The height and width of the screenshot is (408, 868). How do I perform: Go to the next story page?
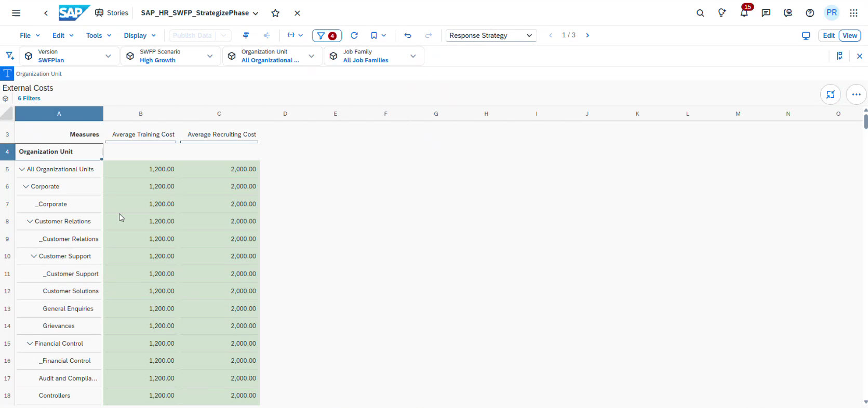click(587, 35)
